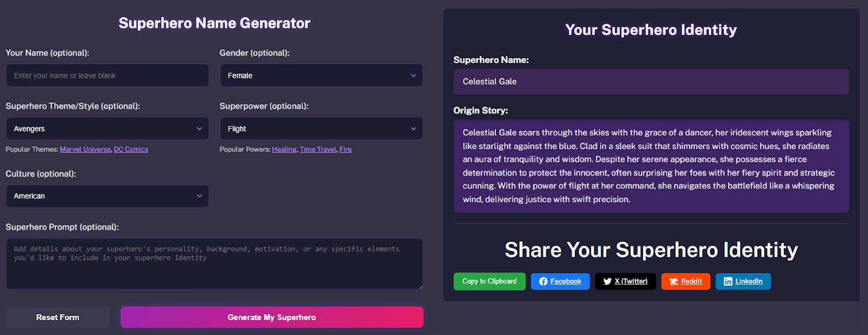868x335 pixels.
Task: Choose the Healing popular power link
Action: [284, 149]
